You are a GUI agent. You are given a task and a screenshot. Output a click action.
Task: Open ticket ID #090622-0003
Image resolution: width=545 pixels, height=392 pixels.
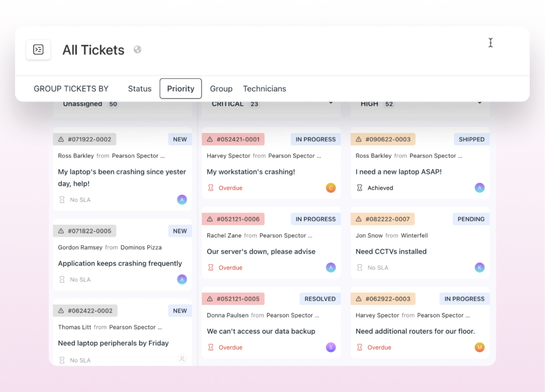point(388,139)
